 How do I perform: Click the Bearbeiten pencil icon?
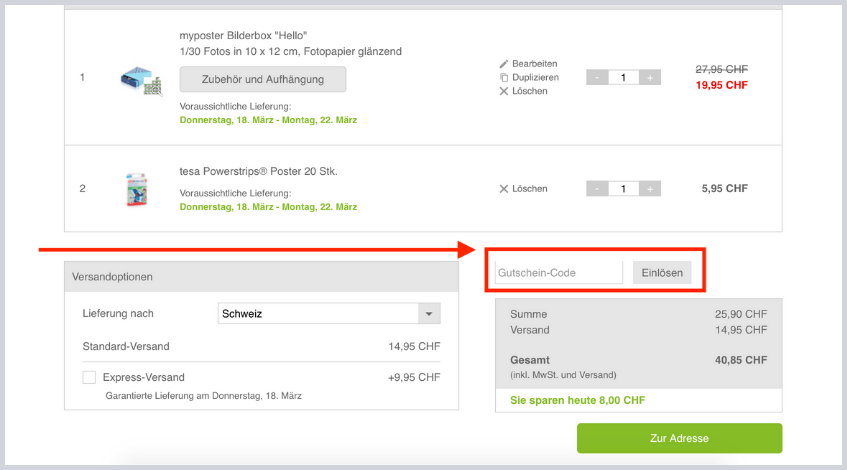[504, 63]
